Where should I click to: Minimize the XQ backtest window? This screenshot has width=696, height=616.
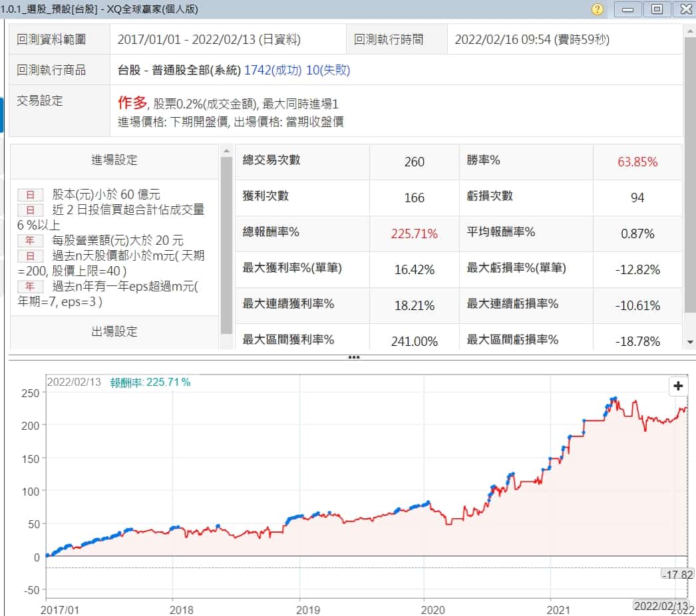628,9
